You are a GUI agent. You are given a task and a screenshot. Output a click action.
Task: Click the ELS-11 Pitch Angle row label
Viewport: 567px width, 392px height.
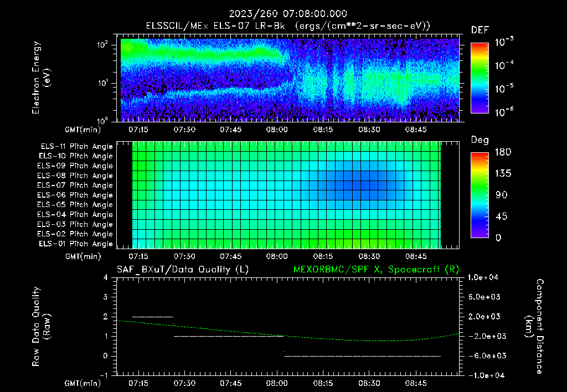tap(76, 147)
